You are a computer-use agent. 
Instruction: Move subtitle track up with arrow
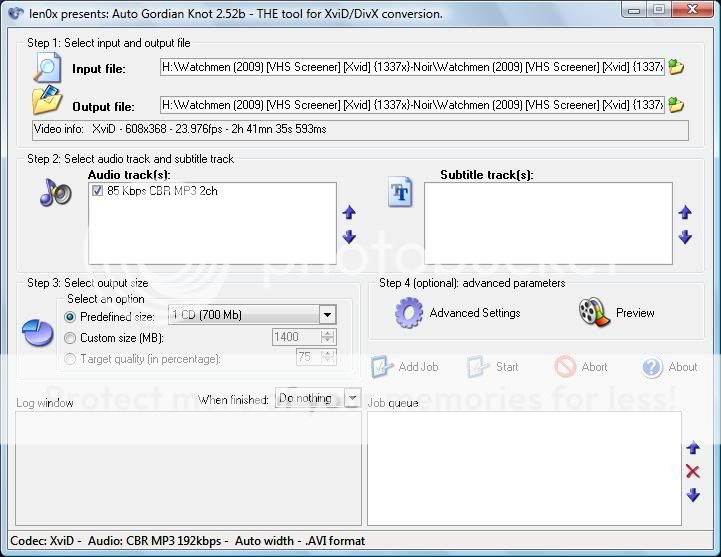click(x=685, y=213)
